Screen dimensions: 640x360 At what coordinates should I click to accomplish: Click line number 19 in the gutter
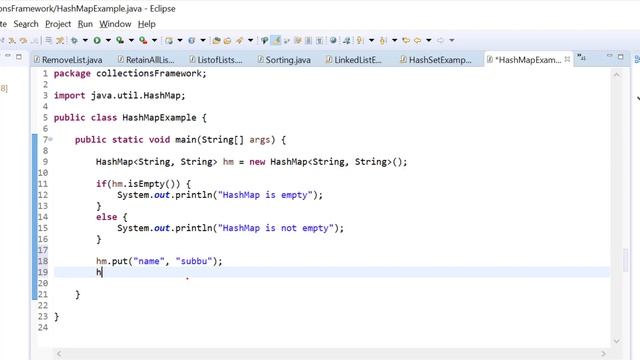point(43,272)
